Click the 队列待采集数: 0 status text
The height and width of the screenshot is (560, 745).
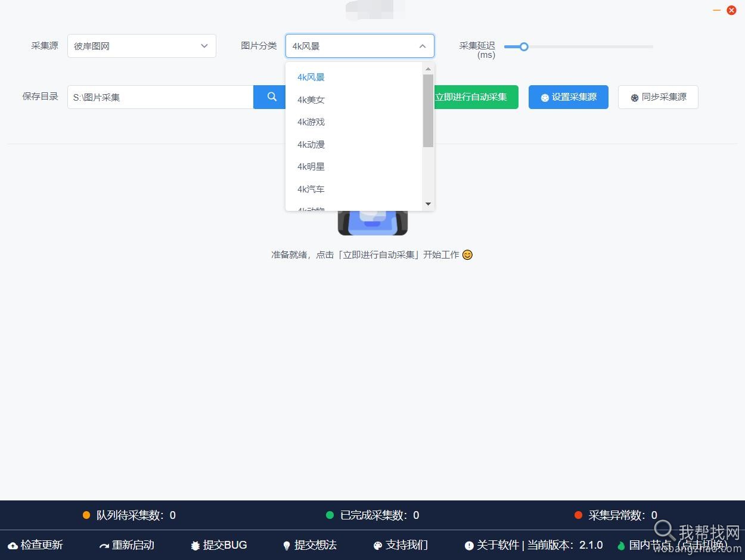(x=136, y=515)
